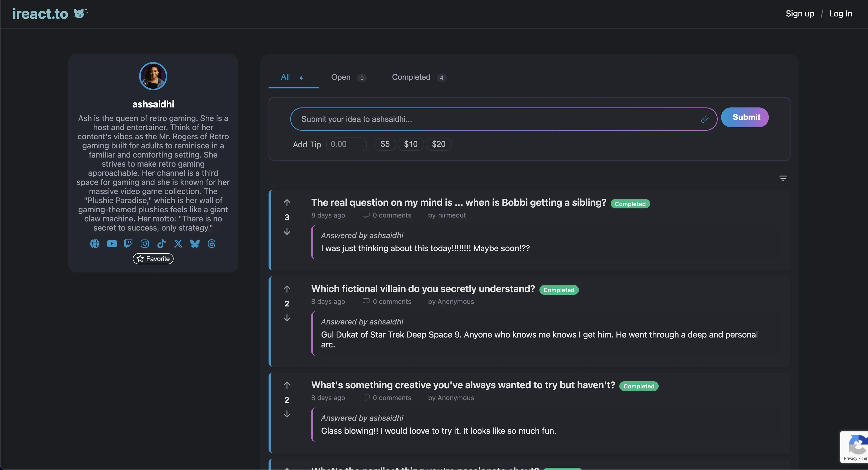Click the Glass blowing answer text
This screenshot has height=470, width=868.
point(438,431)
